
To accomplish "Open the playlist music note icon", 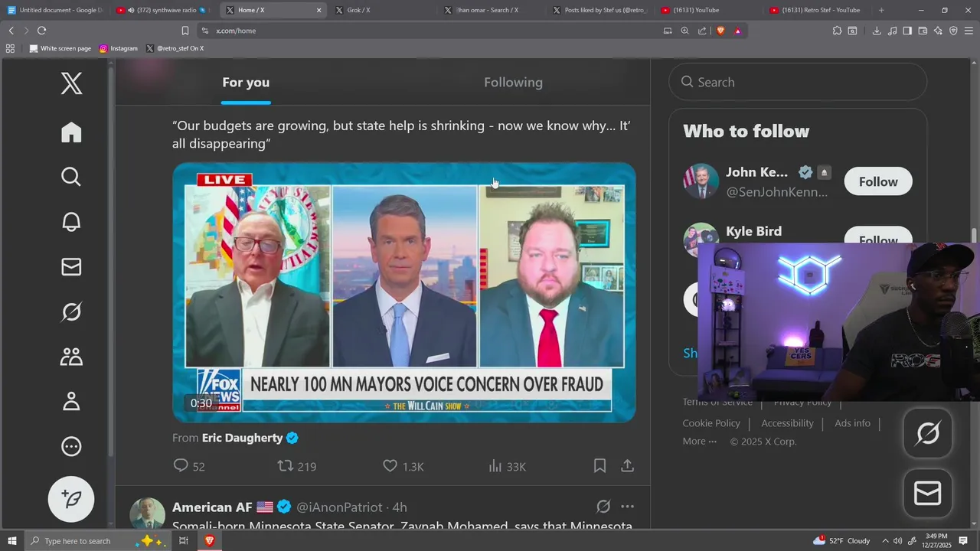I will tap(892, 31).
